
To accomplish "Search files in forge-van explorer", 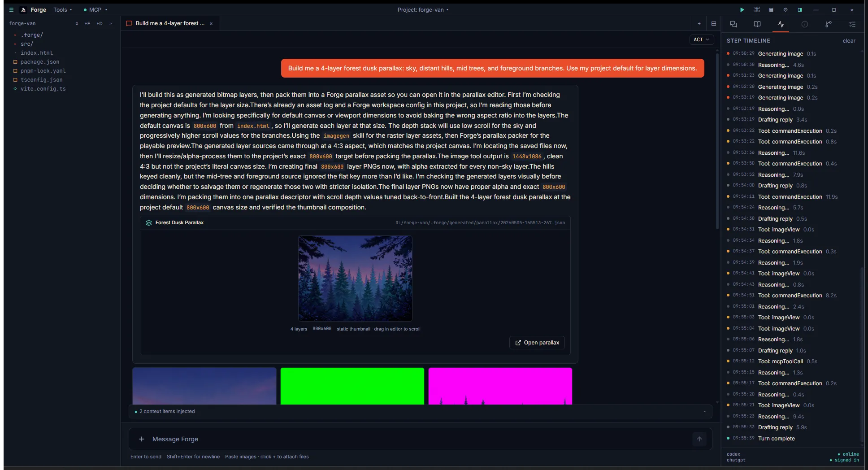I will coord(77,23).
